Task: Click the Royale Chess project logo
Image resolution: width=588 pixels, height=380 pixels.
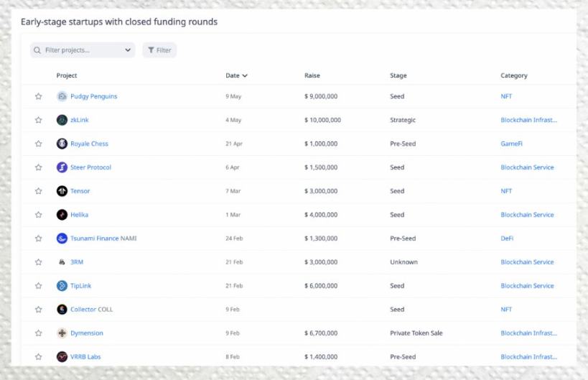Action: tap(62, 144)
